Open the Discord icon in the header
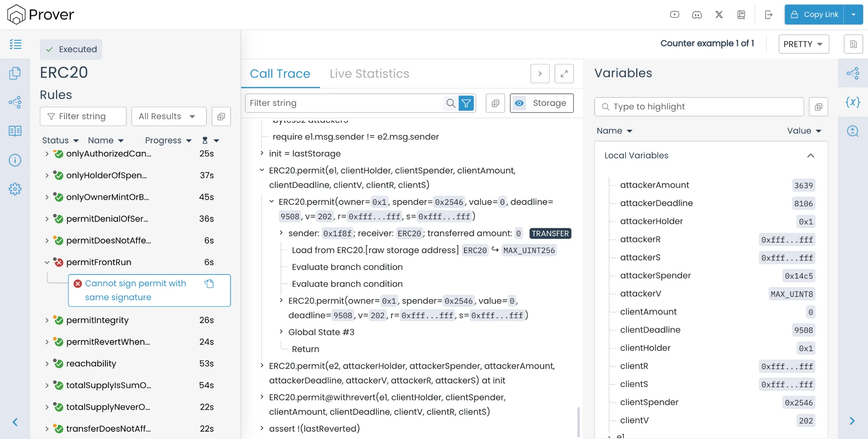868x439 pixels. click(x=697, y=15)
